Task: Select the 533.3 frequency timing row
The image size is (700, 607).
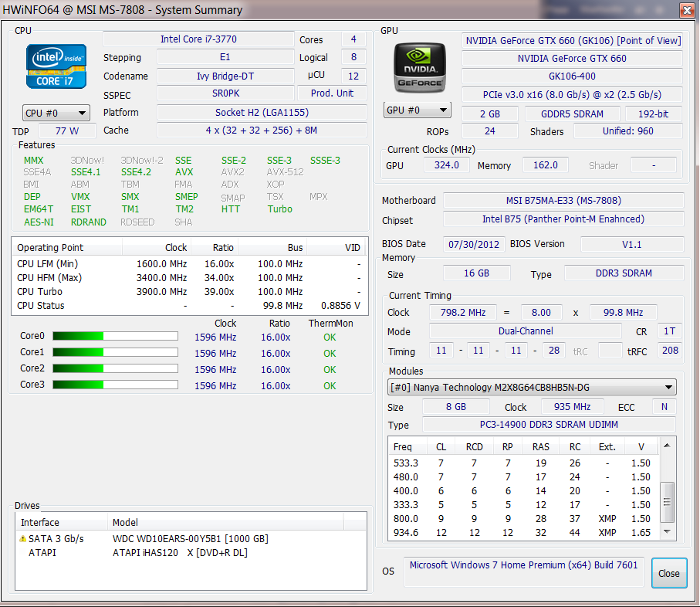Action: pyautogui.click(x=523, y=463)
